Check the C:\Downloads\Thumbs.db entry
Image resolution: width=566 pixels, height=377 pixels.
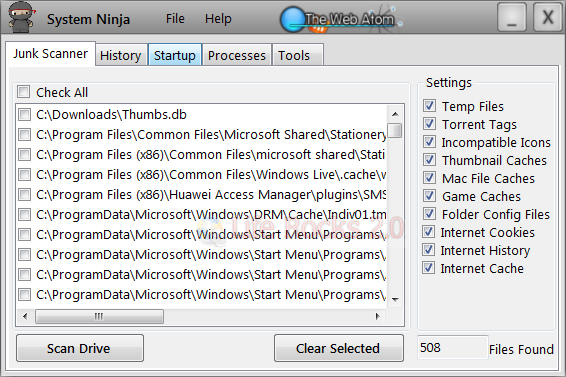[25, 115]
